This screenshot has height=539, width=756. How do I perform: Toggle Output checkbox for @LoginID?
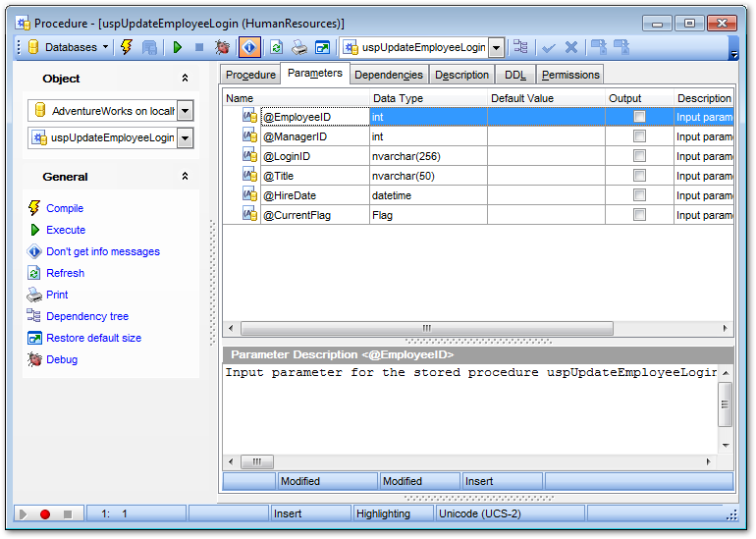pos(639,156)
